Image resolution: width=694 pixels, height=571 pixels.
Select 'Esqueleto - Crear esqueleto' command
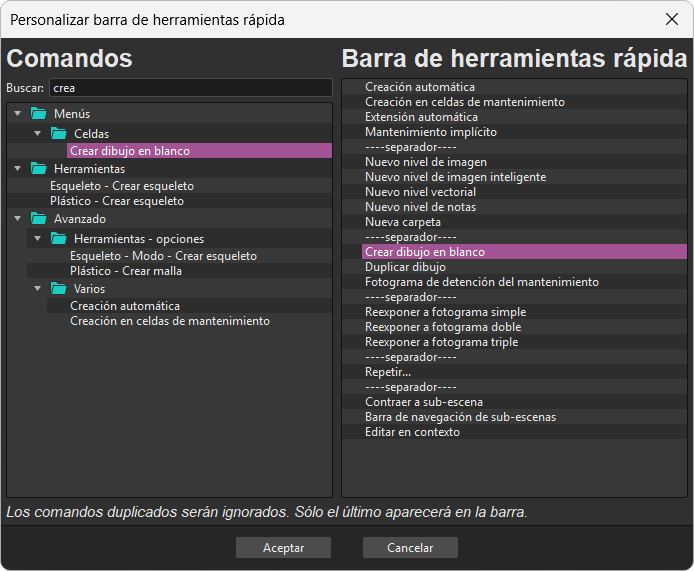[122, 186]
